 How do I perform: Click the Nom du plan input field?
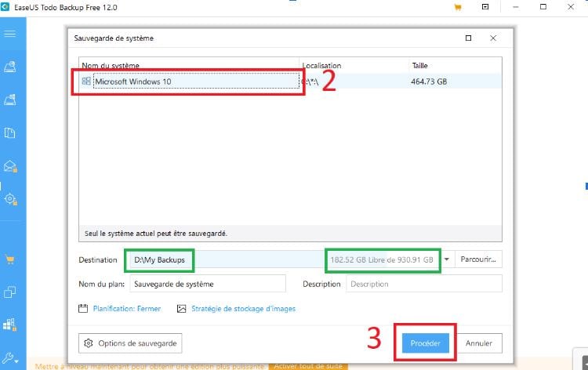[208, 284]
